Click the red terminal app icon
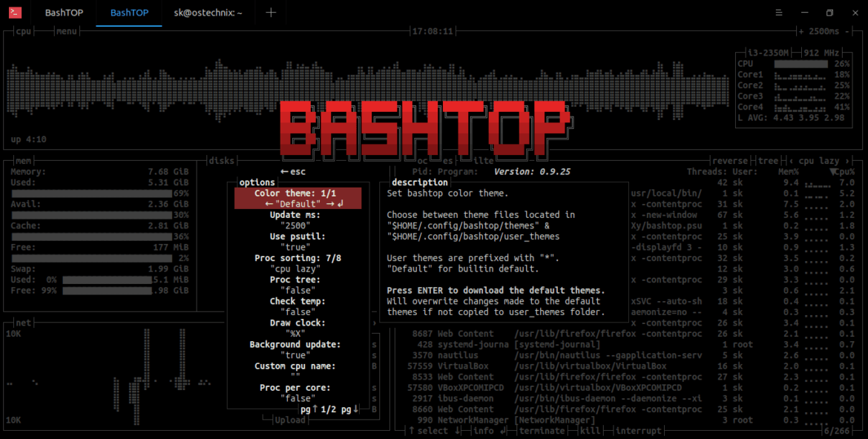Image resolution: width=868 pixels, height=439 pixels. pyautogui.click(x=16, y=13)
